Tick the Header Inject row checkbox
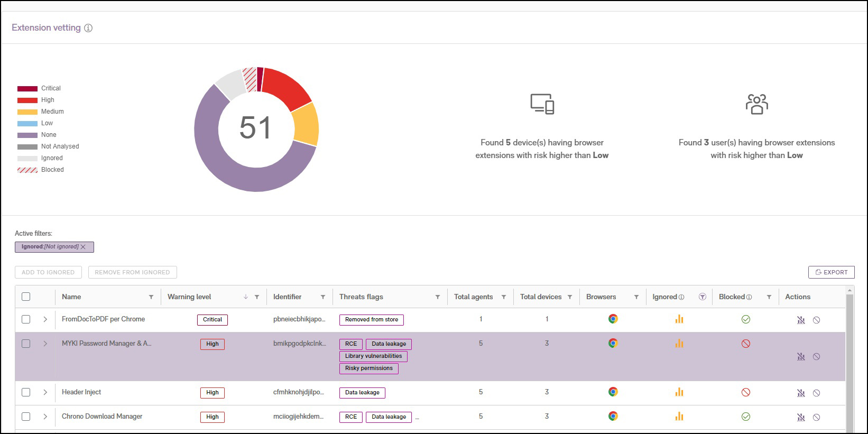 pyautogui.click(x=26, y=392)
